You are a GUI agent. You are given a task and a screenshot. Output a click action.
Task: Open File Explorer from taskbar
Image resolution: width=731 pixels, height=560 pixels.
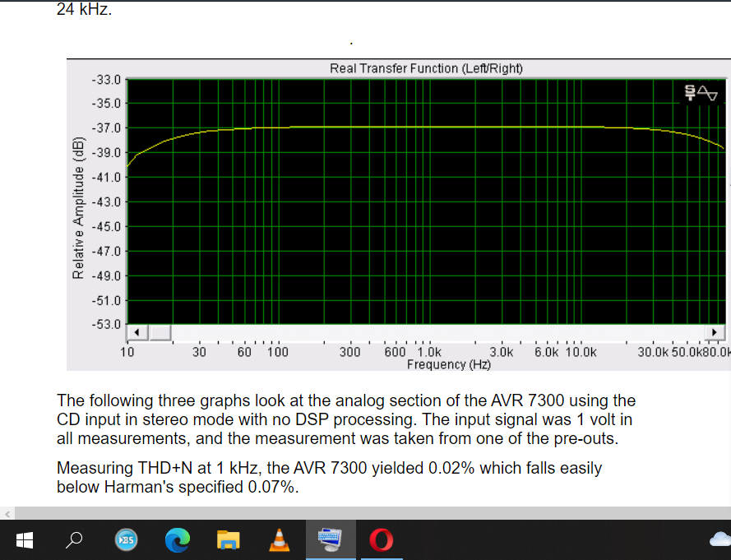coord(228,540)
